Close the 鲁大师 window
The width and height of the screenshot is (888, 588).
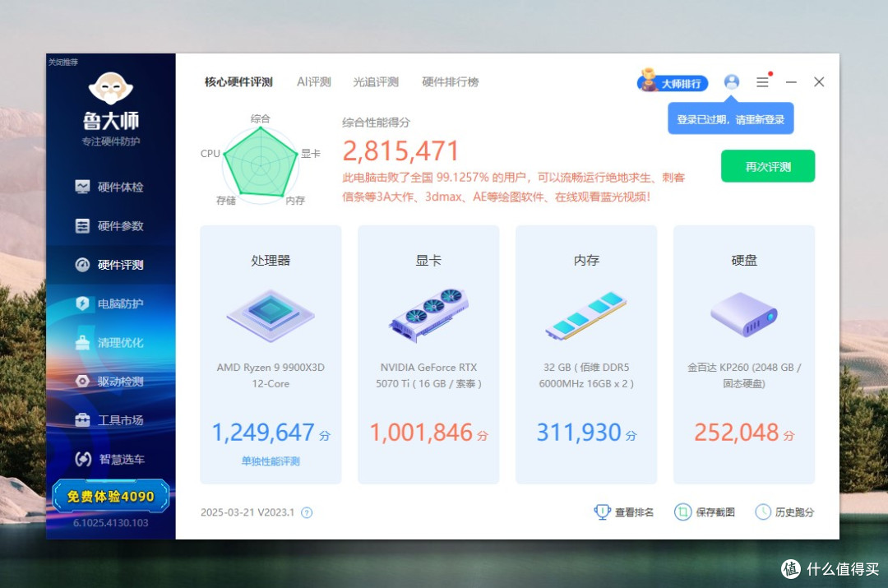[819, 82]
